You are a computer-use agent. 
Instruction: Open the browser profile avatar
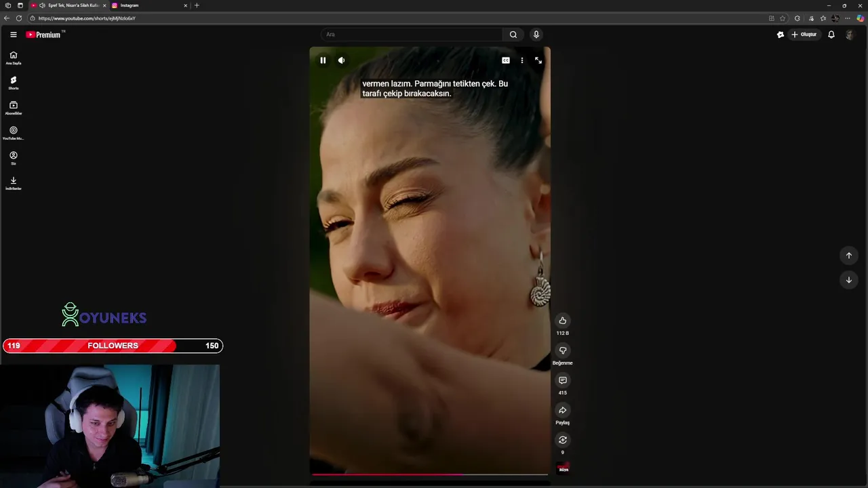835,18
